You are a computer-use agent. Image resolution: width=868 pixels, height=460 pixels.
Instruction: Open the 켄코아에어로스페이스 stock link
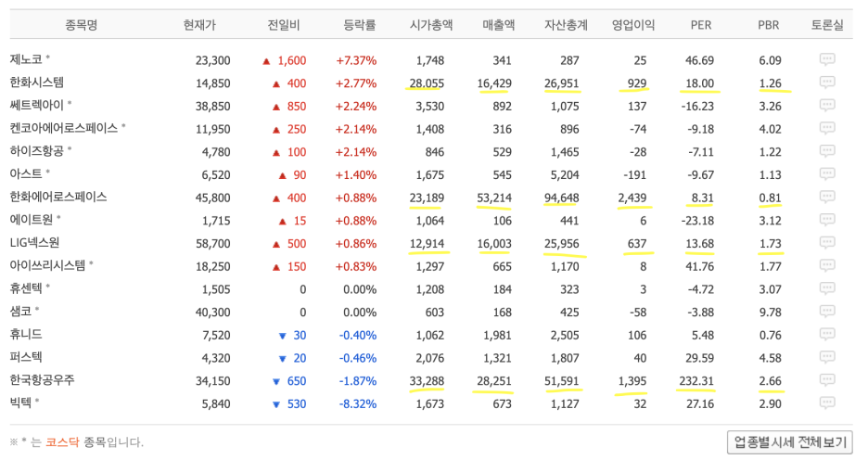pos(64,128)
